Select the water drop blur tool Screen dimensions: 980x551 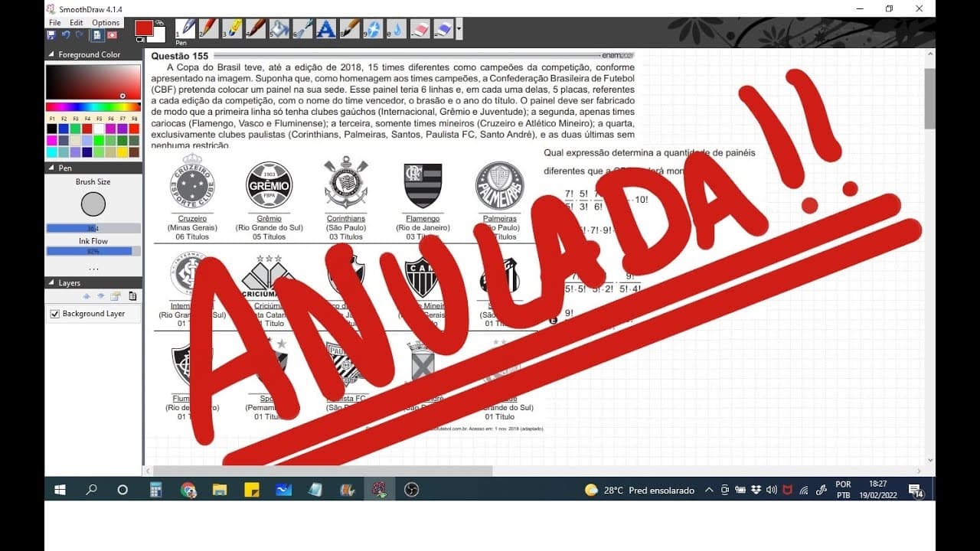pos(397,30)
